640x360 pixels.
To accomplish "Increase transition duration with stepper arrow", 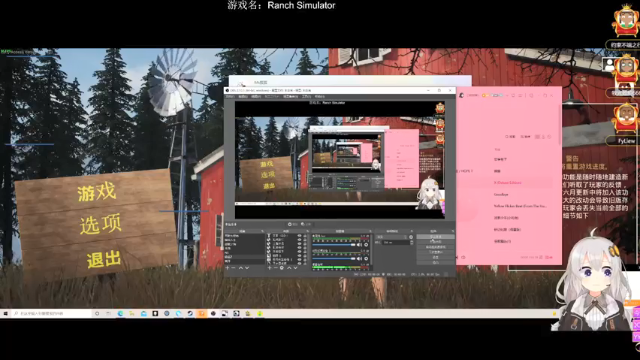I will coord(411,241).
